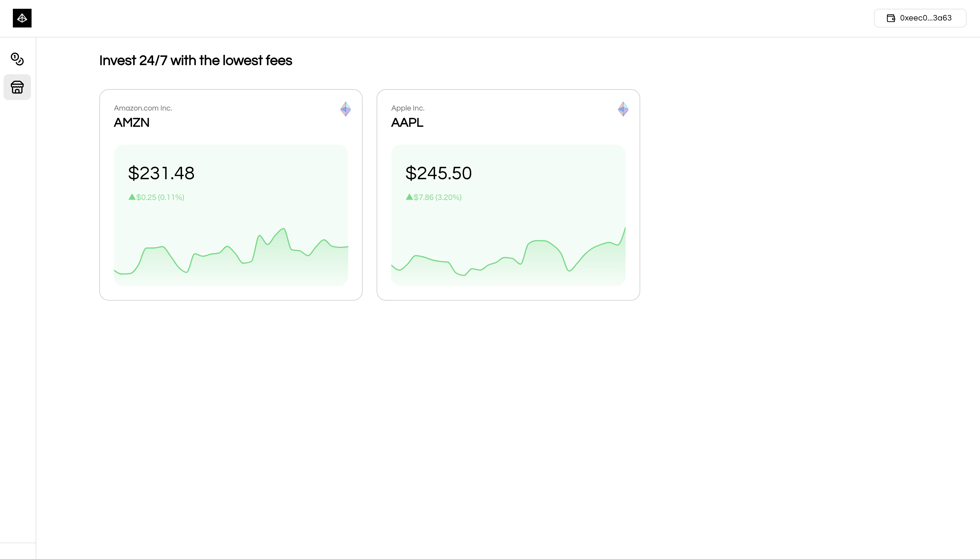This screenshot has height=559, width=980.
Task: Click the paper-plane logo in the black square
Action: click(x=22, y=18)
